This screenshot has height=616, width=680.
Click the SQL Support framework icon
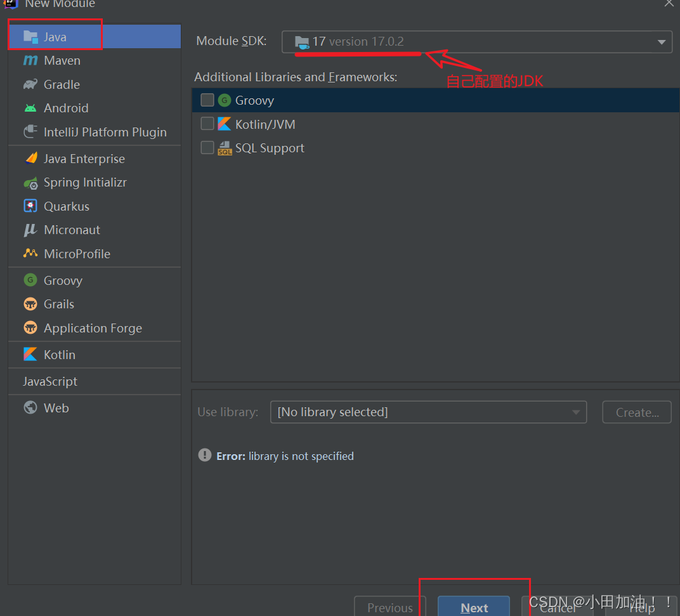(225, 148)
